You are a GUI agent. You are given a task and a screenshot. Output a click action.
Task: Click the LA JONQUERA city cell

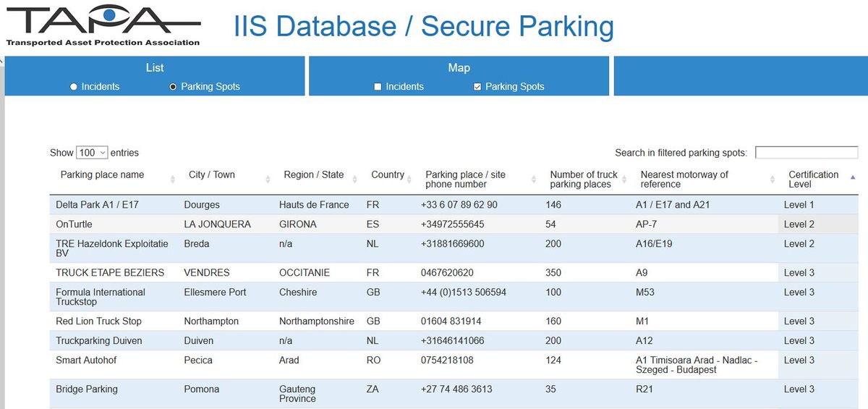(218, 224)
